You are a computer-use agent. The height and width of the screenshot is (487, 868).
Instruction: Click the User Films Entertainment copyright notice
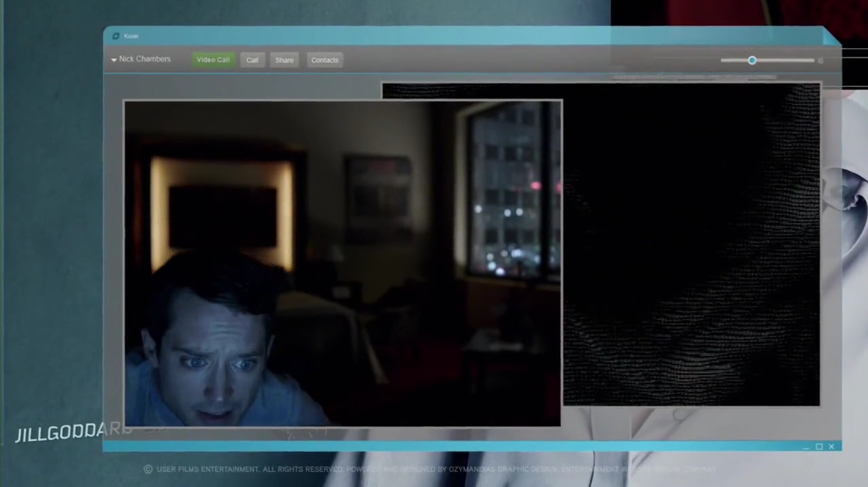244,469
